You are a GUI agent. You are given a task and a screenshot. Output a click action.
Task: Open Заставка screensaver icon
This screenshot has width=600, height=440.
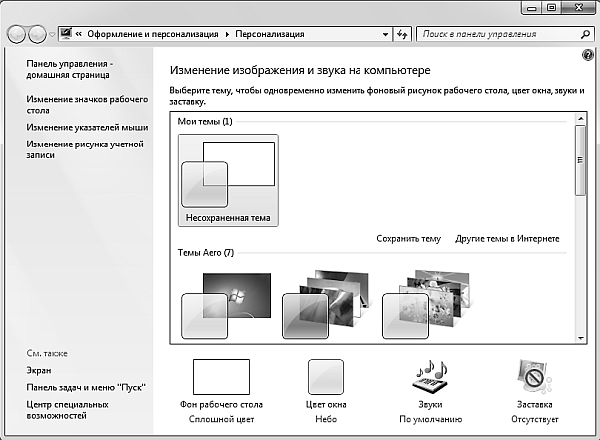[535, 376]
